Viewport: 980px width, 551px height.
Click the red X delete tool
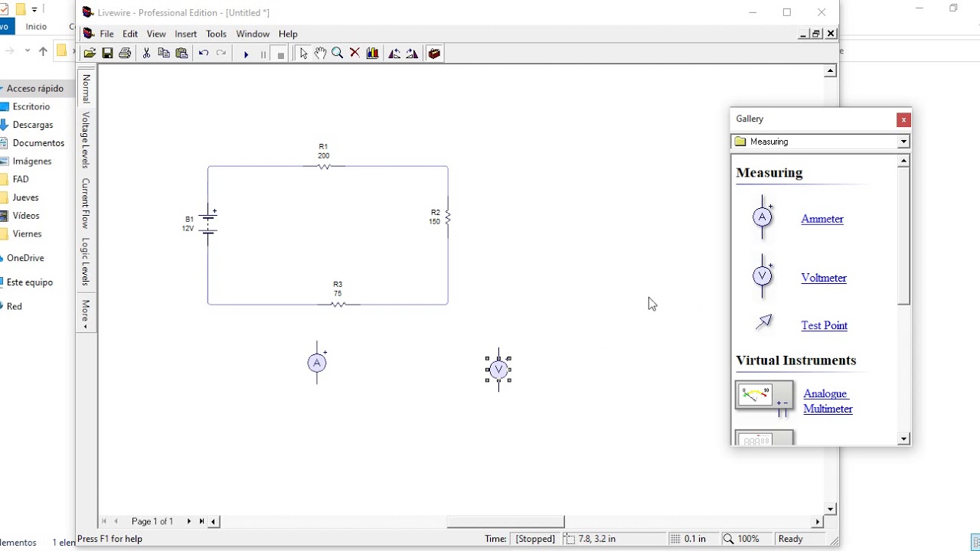tap(354, 54)
